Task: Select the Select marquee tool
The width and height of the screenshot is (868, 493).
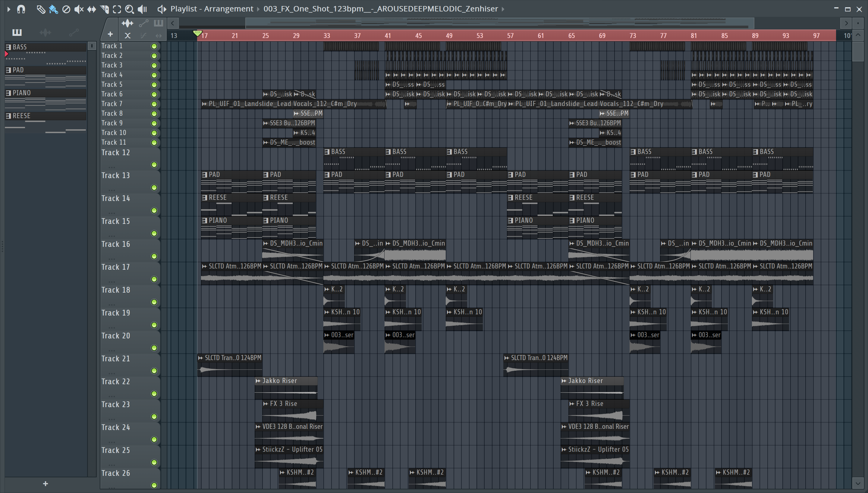Action: 117,9
